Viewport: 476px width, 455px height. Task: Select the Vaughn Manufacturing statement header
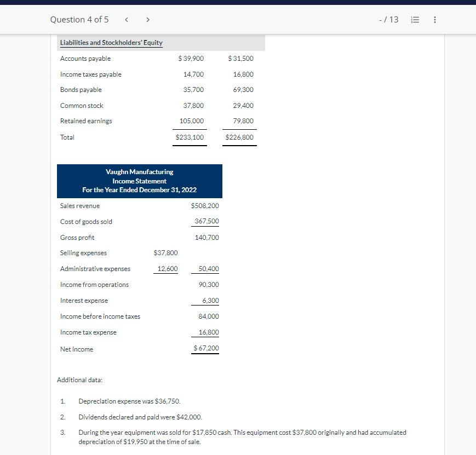tap(139, 181)
